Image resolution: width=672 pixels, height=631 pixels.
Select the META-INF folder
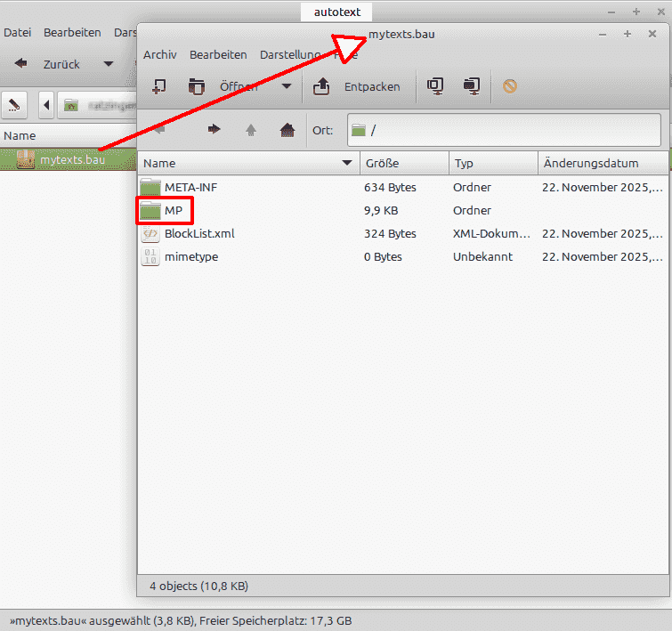(190, 188)
